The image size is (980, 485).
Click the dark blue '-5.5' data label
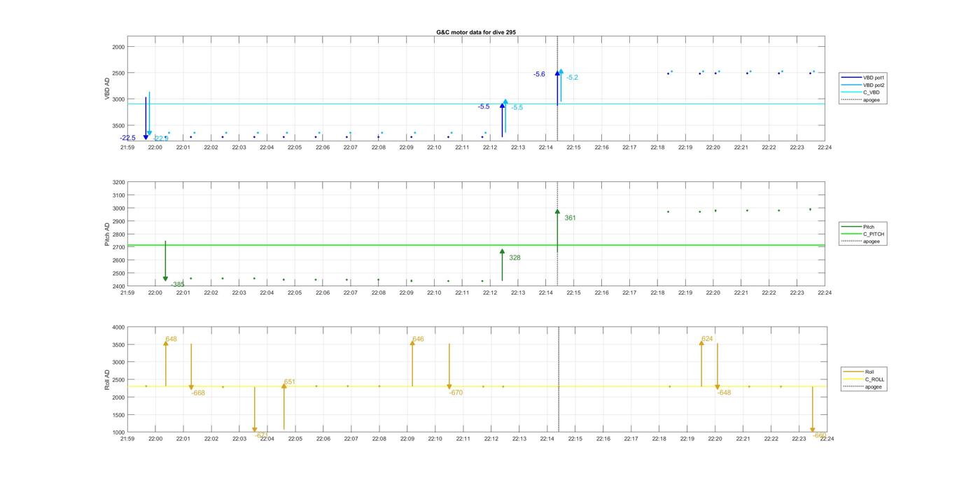[484, 106]
